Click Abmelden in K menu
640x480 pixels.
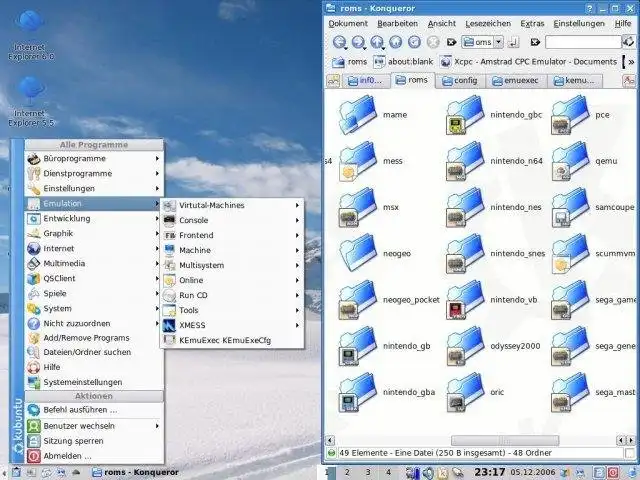(94, 456)
